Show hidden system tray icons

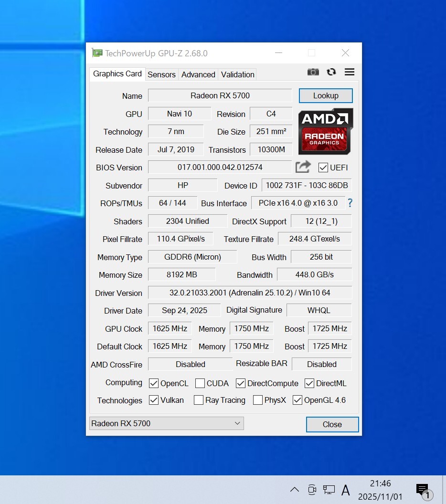point(295,490)
